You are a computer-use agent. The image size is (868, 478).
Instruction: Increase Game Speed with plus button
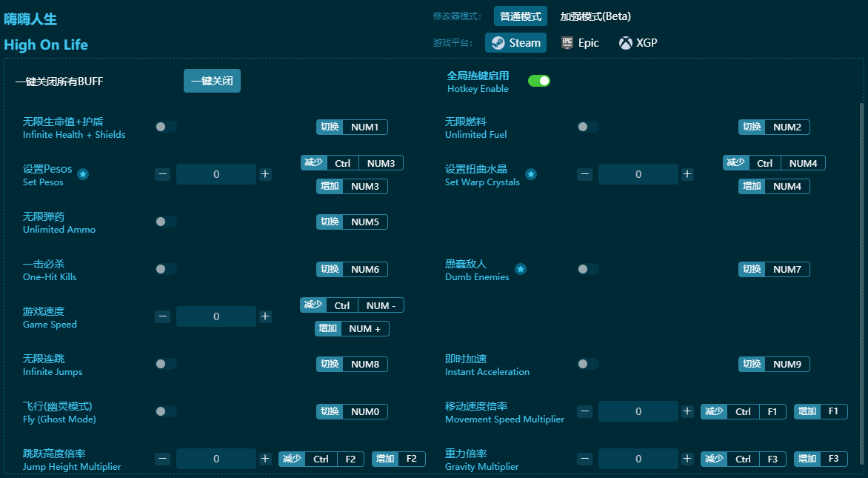pos(265,317)
